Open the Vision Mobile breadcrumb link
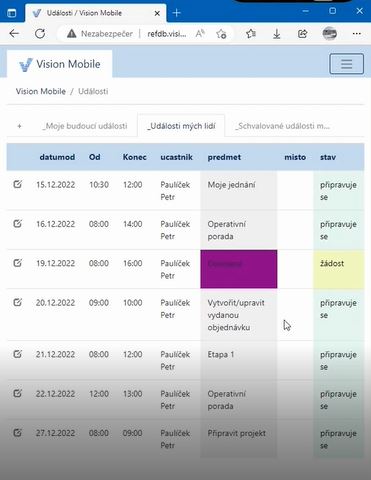Screen dimensions: 371x480 (x=41, y=91)
